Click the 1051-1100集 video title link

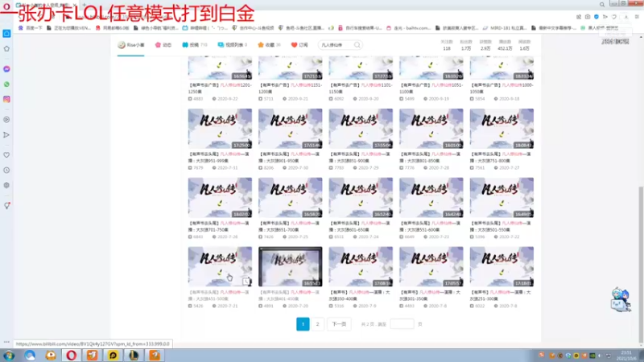point(431,88)
